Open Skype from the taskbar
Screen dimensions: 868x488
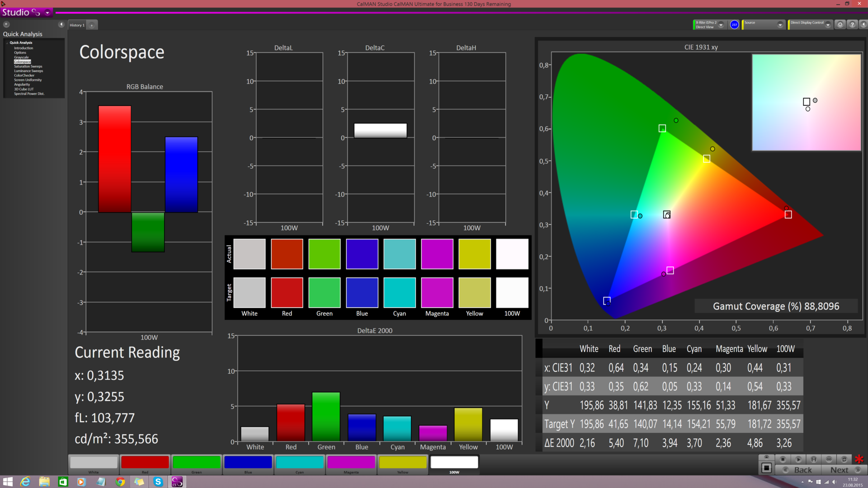(x=158, y=482)
